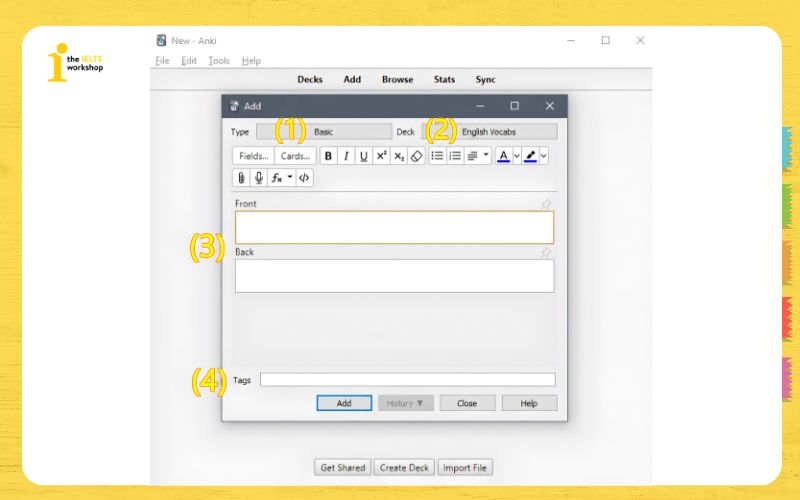Toggle bold formatting in the editor toolbar
This screenshot has width=800, height=500.
(328, 156)
